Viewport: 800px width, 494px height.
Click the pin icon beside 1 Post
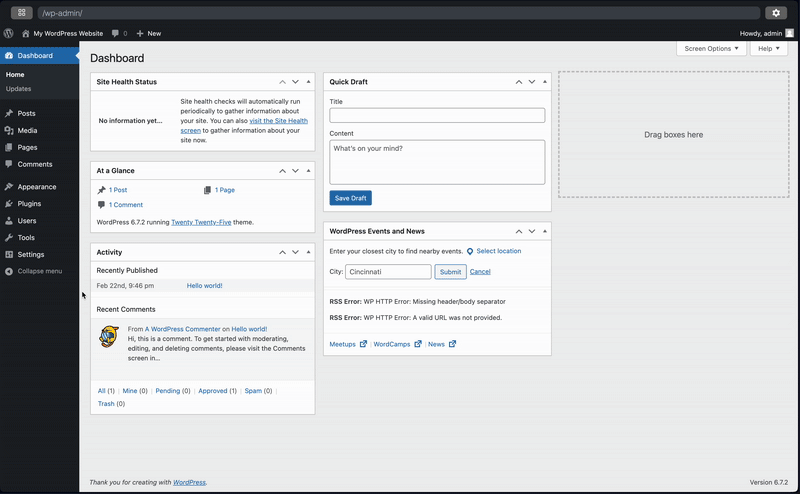coord(101,190)
